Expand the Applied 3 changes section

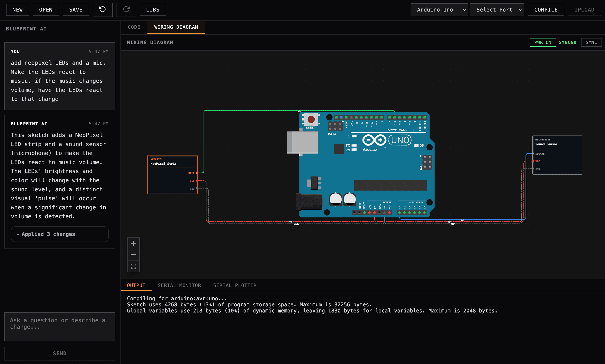(60, 234)
